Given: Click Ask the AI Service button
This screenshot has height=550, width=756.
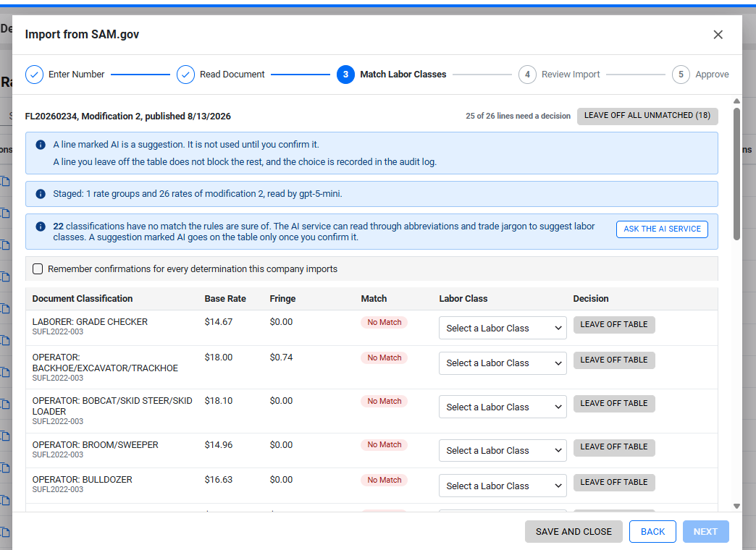Looking at the screenshot, I should pos(662,229).
